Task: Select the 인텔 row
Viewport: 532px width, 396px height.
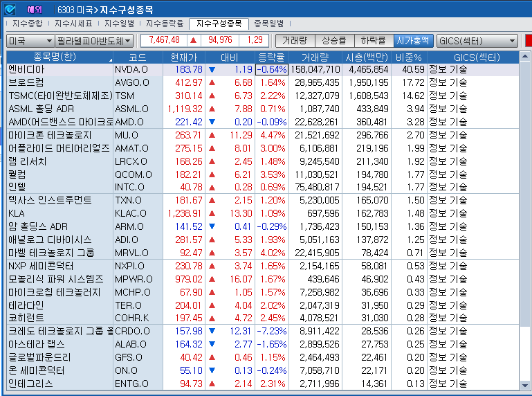Action: (263, 187)
